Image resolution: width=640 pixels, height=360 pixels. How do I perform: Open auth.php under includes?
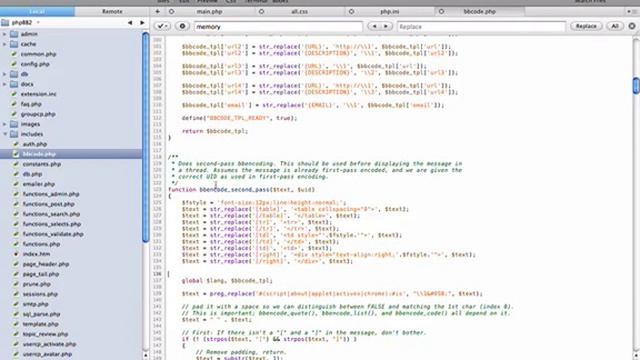coord(35,144)
